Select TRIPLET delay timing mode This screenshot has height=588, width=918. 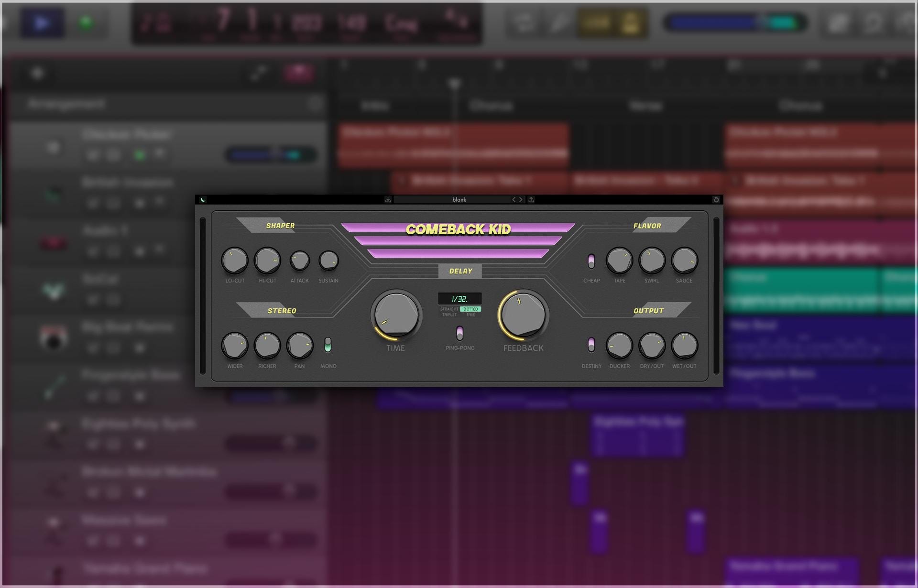point(449,315)
